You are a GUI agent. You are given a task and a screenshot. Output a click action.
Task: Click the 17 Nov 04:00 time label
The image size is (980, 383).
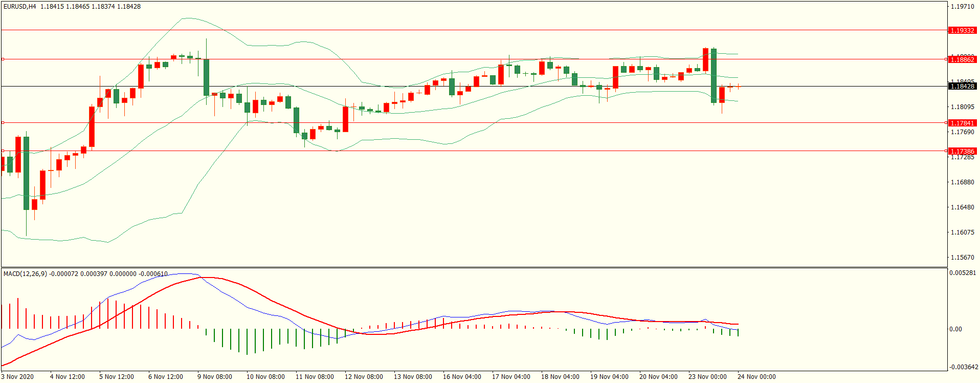511,377
